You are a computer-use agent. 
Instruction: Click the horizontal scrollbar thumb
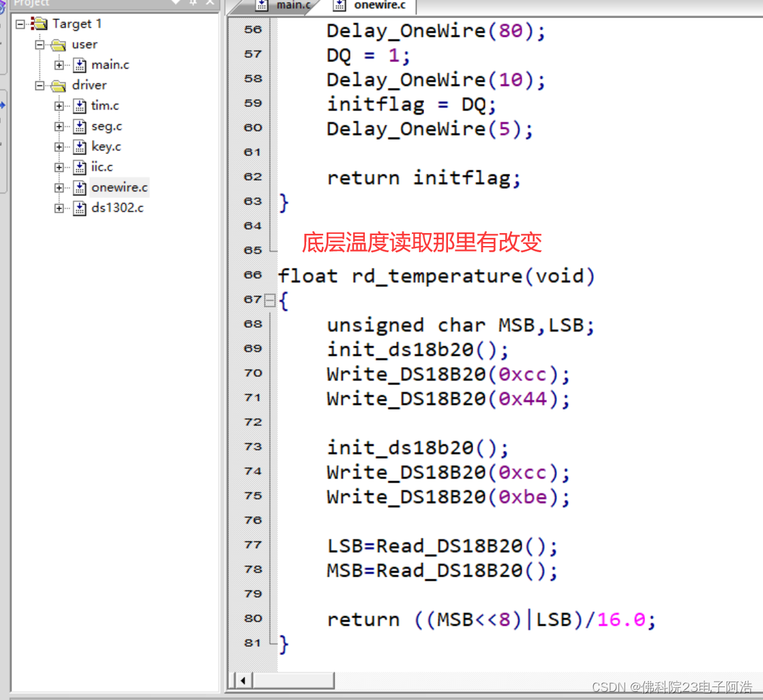[x=293, y=680]
